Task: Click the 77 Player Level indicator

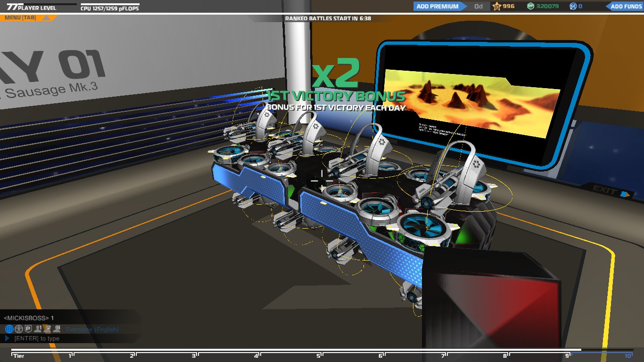Action: click(x=31, y=8)
